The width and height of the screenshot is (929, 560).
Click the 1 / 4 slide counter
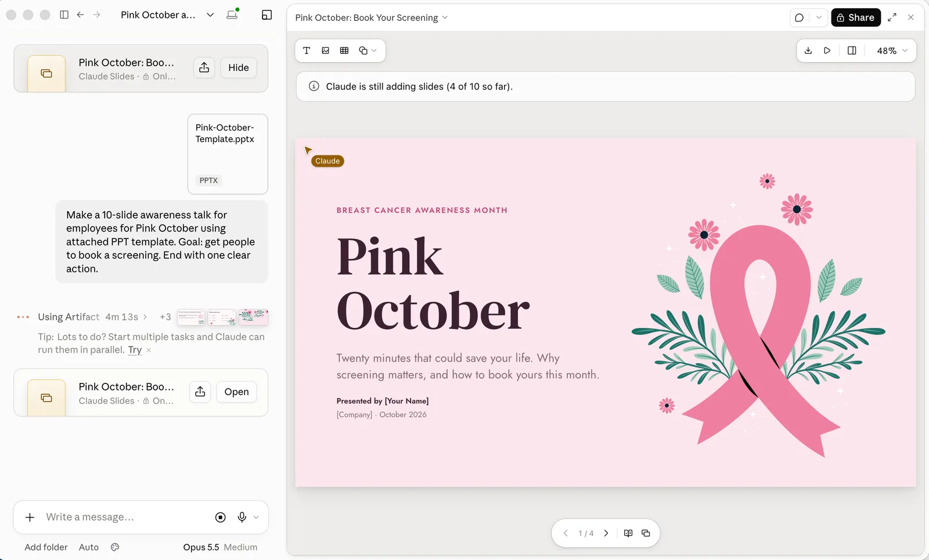tap(586, 533)
